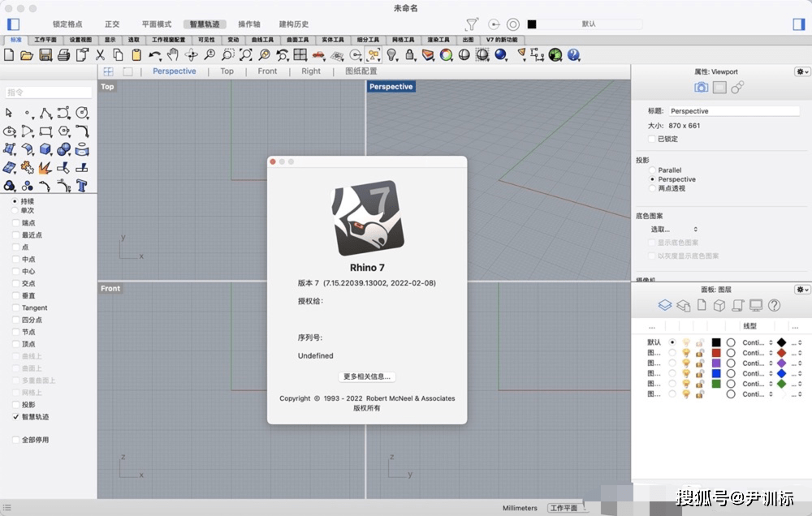Screen dimensions: 812x516
Task: Click the red layer color swatch
Action: tap(716, 353)
